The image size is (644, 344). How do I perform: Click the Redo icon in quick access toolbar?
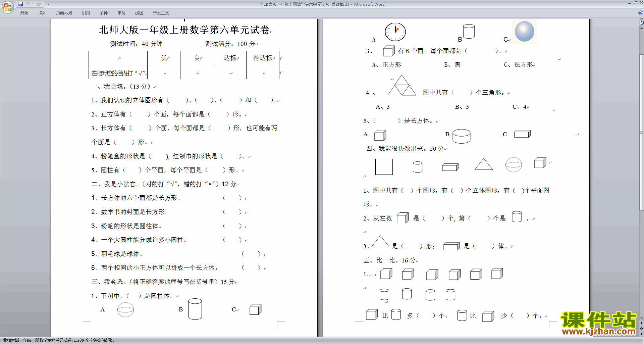tap(39, 4)
